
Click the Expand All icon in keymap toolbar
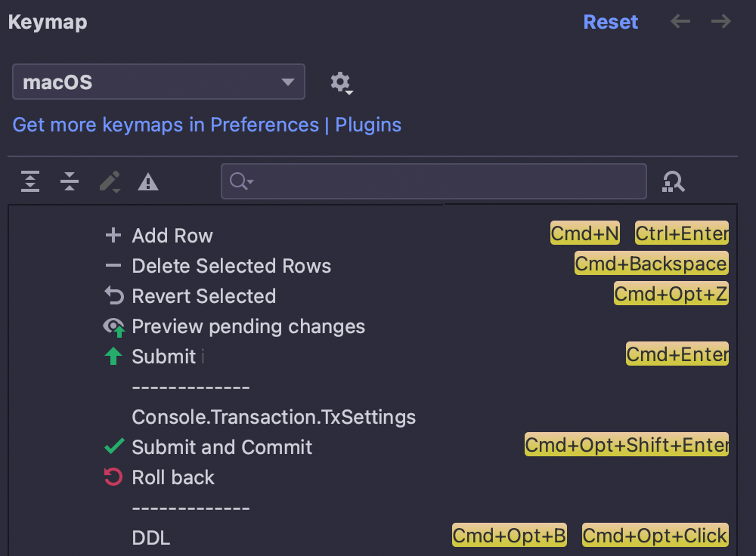[30, 181]
